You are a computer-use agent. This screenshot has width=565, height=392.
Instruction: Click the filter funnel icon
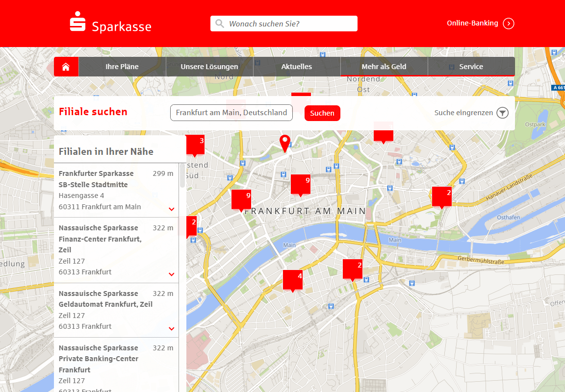[502, 113]
